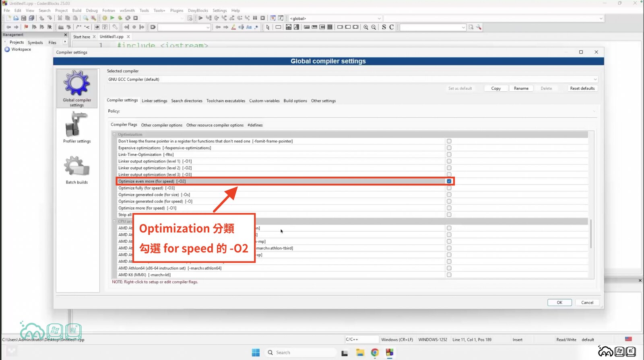Open the Settings menu
The image size is (644, 360).
tap(220, 10)
